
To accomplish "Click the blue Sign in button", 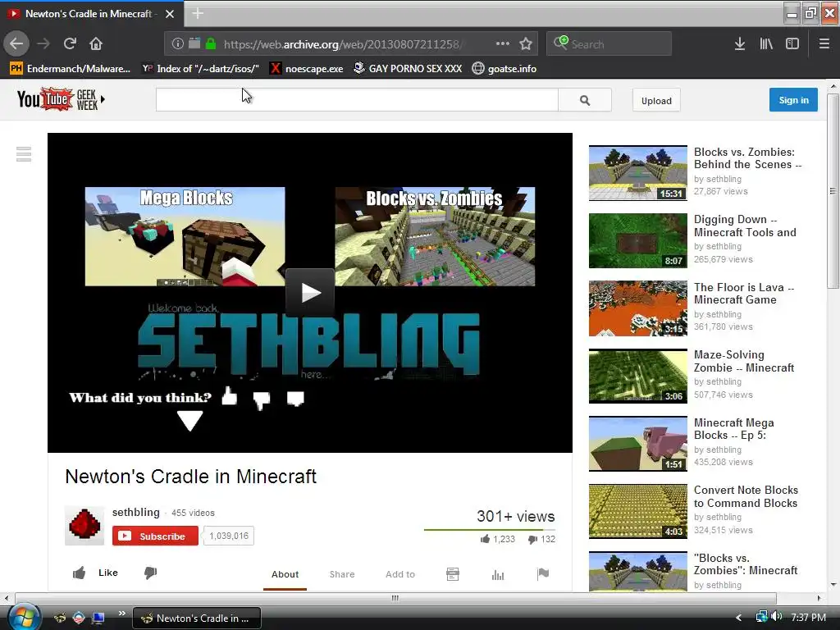I will coord(793,100).
